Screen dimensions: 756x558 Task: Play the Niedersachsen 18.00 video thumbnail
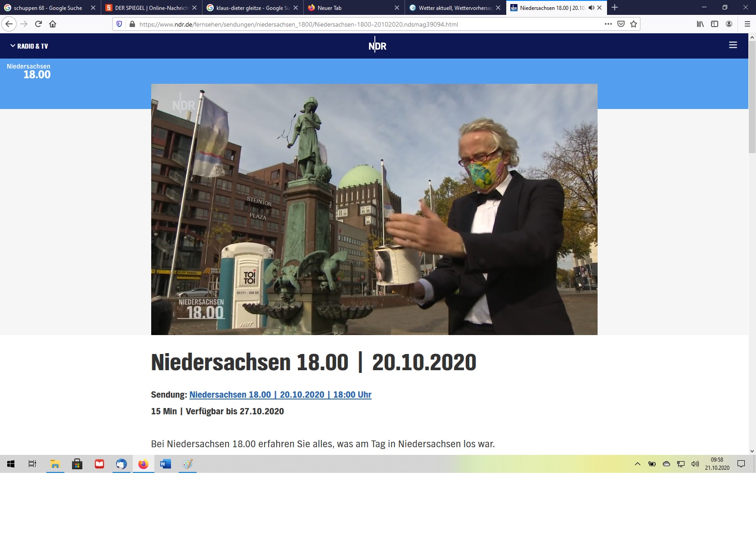point(374,209)
